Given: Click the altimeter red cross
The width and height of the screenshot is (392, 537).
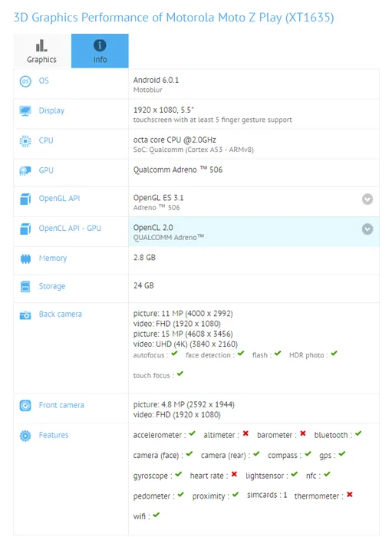Looking at the screenshot, I should [x=245, y=433].
